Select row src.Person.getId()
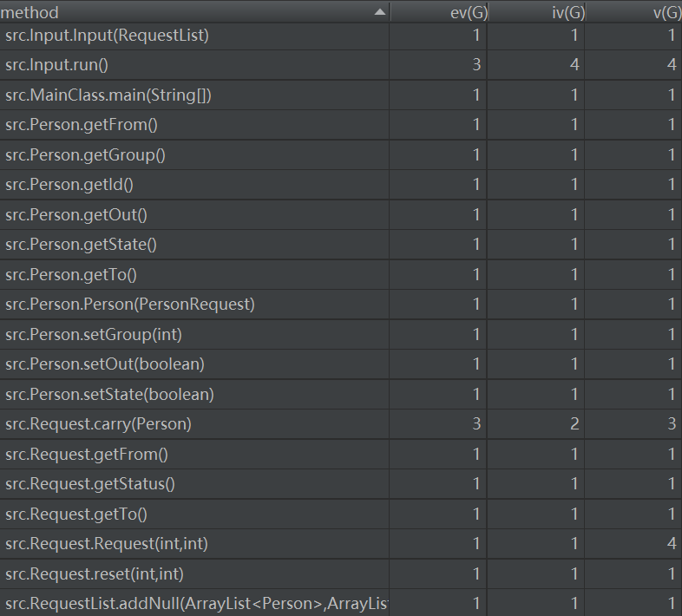 (341, 185)
